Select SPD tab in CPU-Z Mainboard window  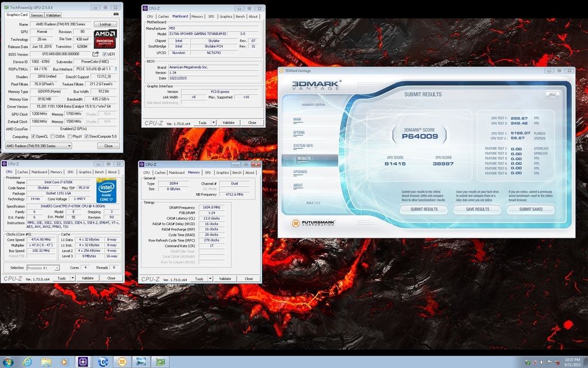(211, 17)
